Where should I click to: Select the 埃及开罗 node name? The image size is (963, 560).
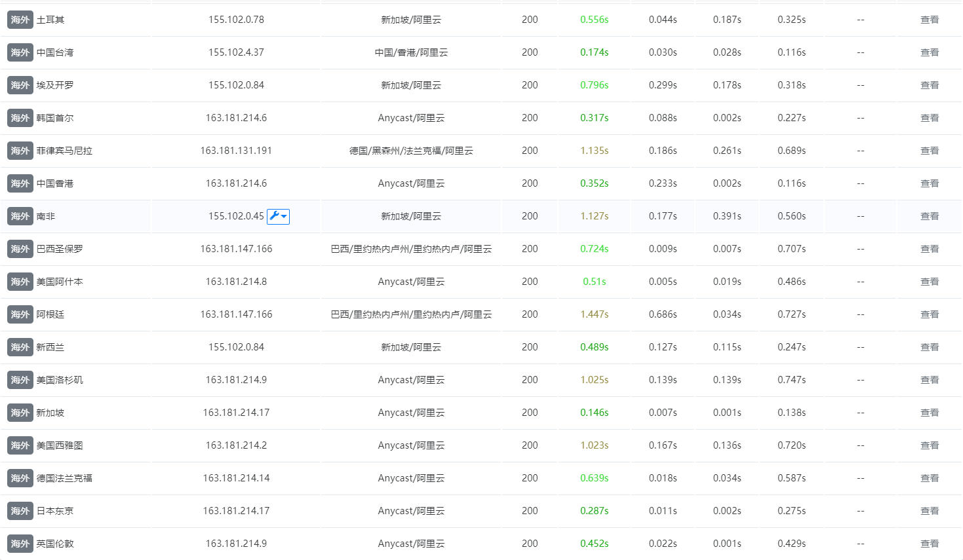55,85
